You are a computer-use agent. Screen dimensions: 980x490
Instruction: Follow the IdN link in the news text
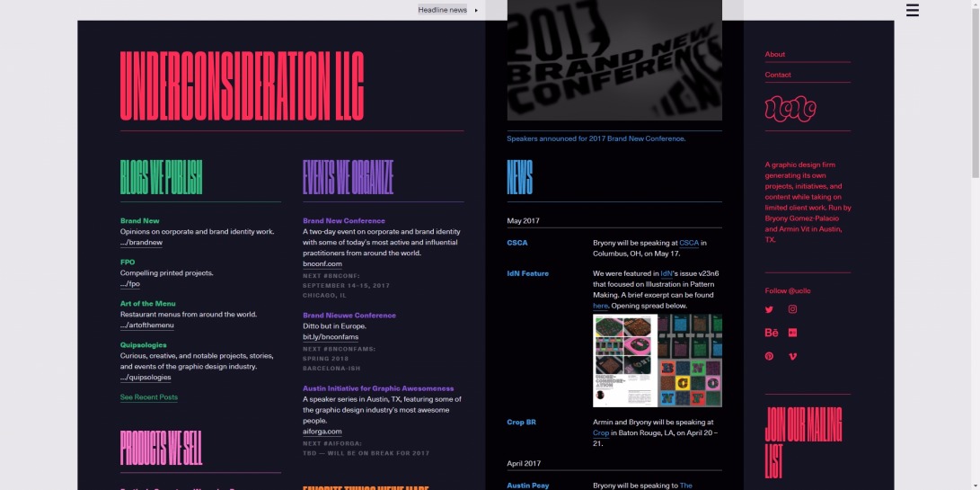tap(667, 273)
